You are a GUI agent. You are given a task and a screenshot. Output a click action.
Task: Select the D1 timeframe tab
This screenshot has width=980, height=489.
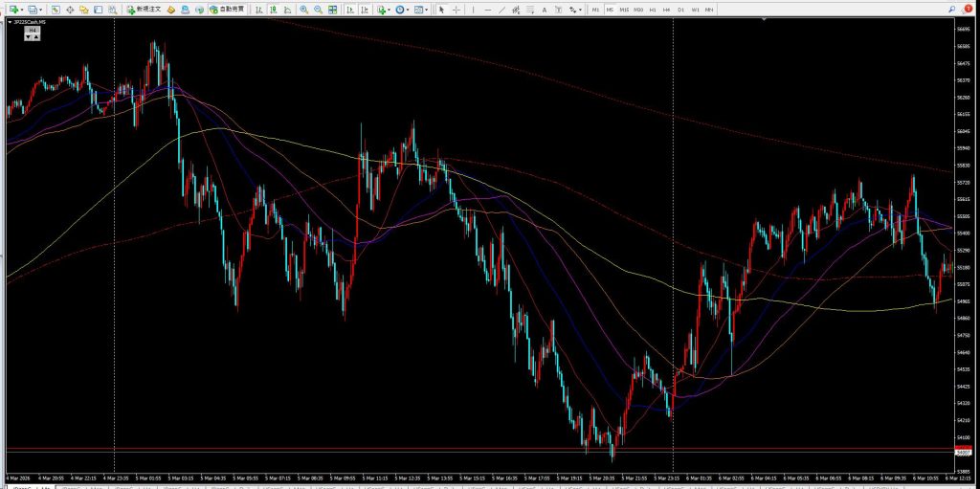click(x=680, y=9)
